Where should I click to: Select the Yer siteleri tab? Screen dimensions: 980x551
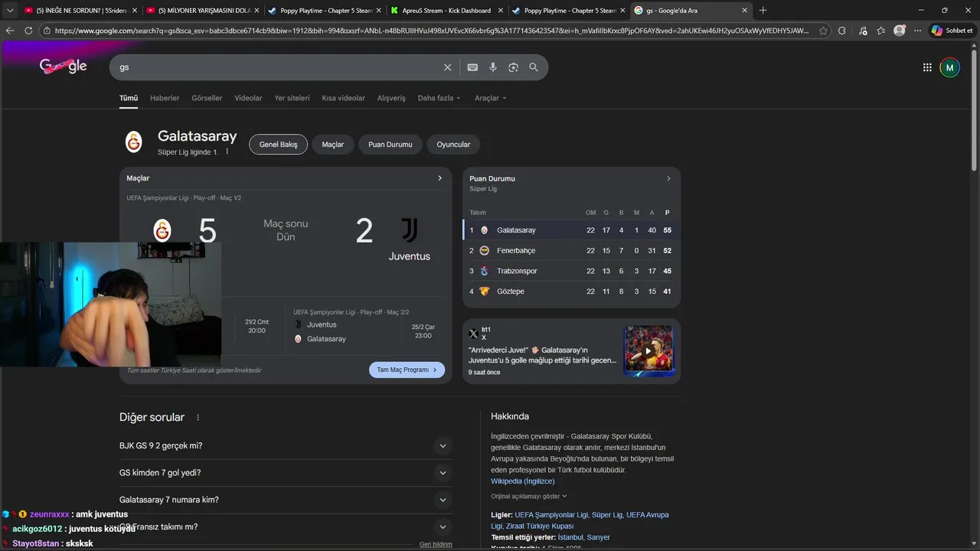click(292, 98)
